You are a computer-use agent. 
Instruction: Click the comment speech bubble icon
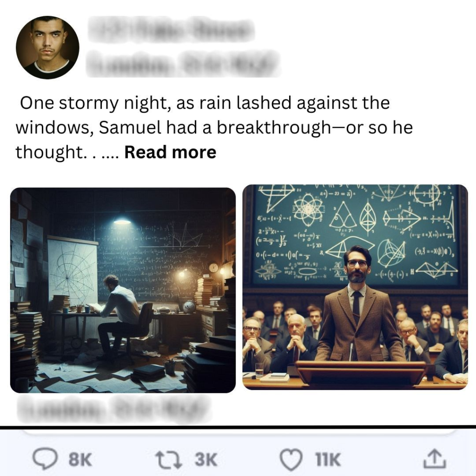click(45, 458)
